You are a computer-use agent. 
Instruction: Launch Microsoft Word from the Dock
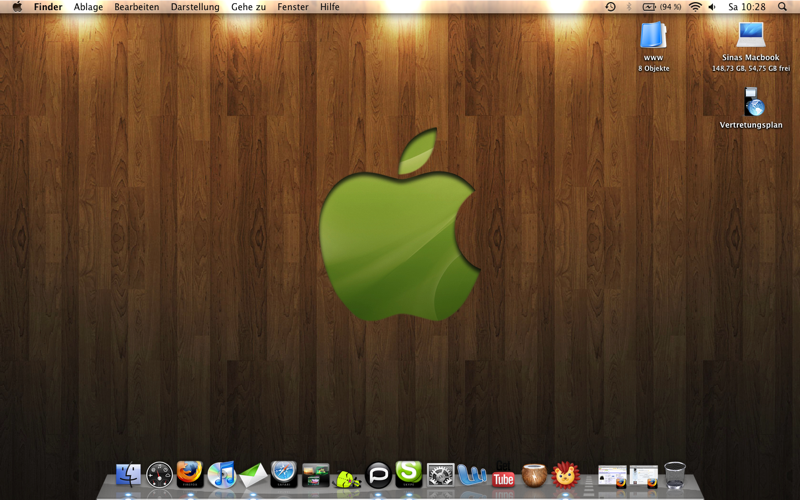tap(471, 475)
